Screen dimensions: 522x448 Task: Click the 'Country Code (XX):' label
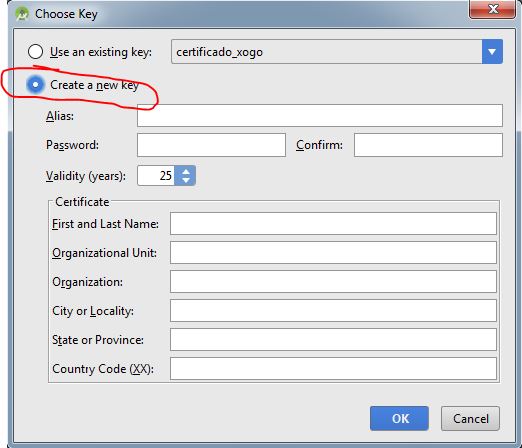click(103, 369)
